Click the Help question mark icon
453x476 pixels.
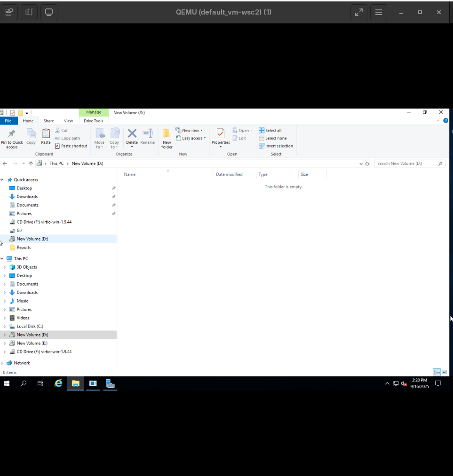point(445,121)
